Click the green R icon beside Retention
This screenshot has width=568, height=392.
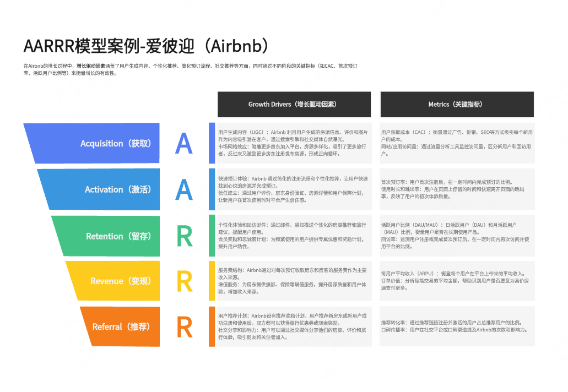[184, 236]
